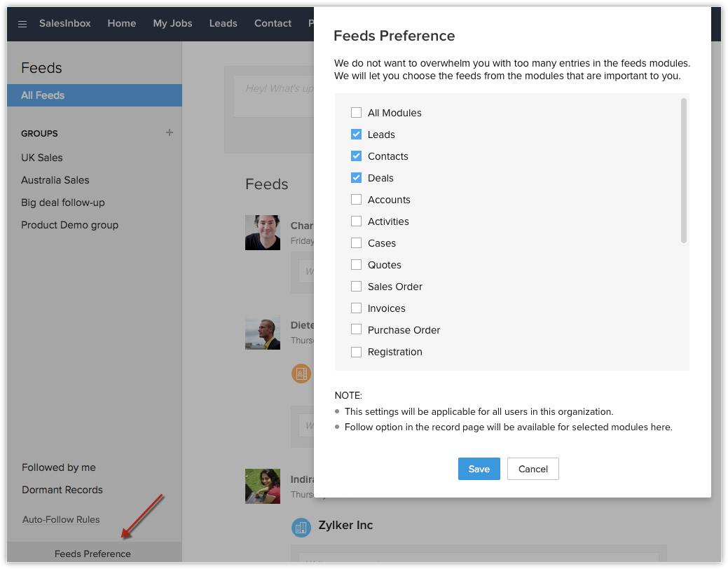Click the orange contact record icon
728x569 pixels.
301,373
